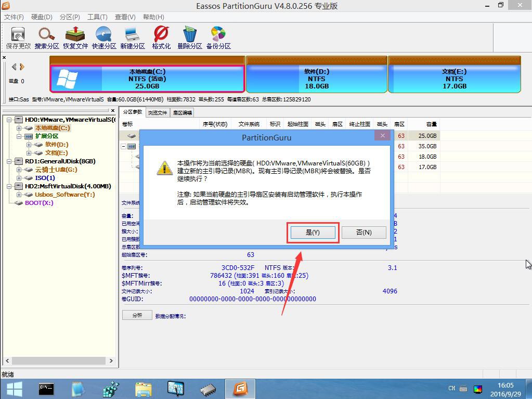
Task: Confirm MBR rebuild with 是(Y) button
Action: tap(312, 232)
